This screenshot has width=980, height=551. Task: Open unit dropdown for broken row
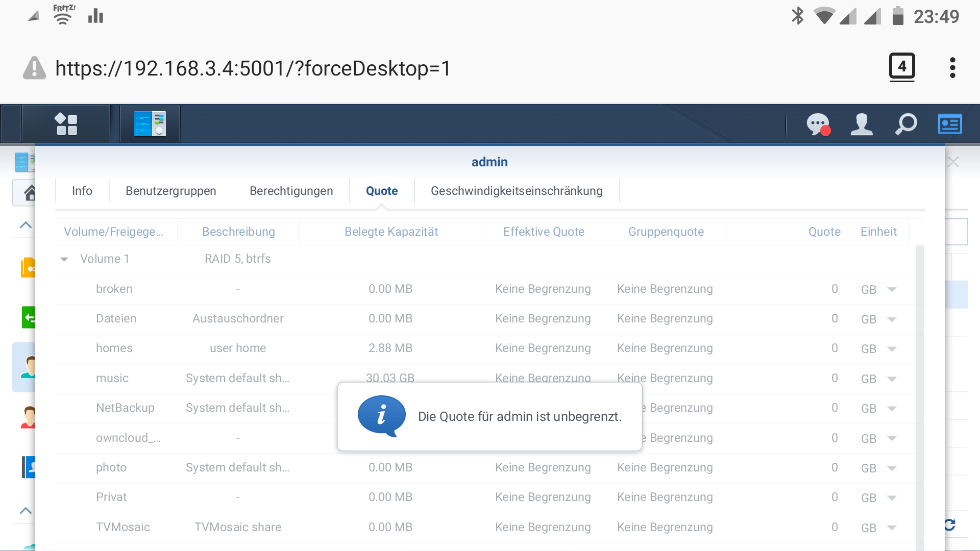click(x=892, y=289)
